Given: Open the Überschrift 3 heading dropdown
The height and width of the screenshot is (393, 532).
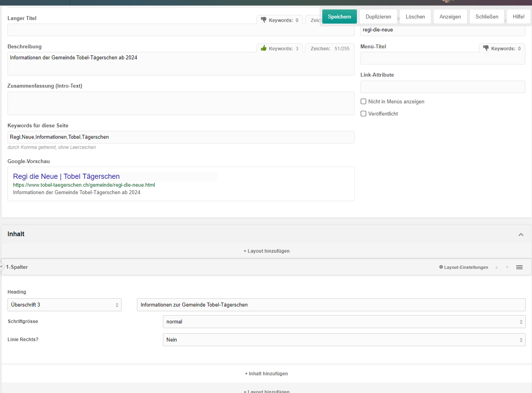Looking at the screenshot, I should click(65, 305).
